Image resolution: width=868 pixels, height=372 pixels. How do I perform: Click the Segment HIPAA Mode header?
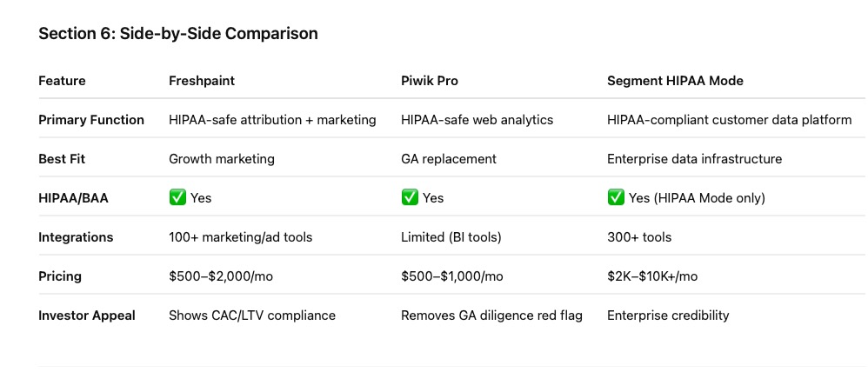(x=674, y=81)
